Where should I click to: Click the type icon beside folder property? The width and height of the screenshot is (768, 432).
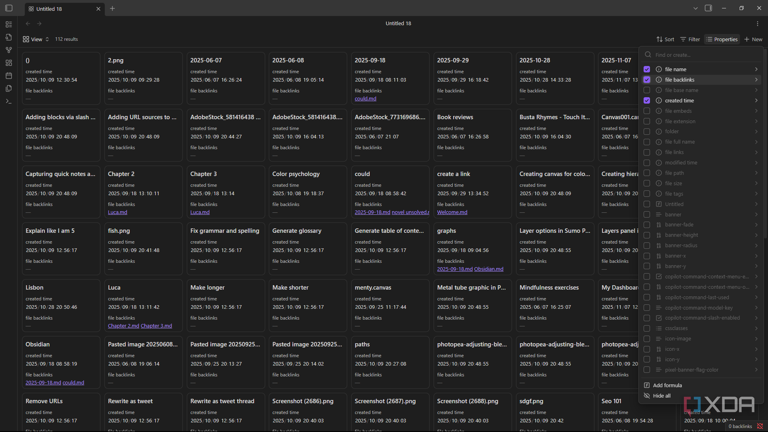point(659,131)
